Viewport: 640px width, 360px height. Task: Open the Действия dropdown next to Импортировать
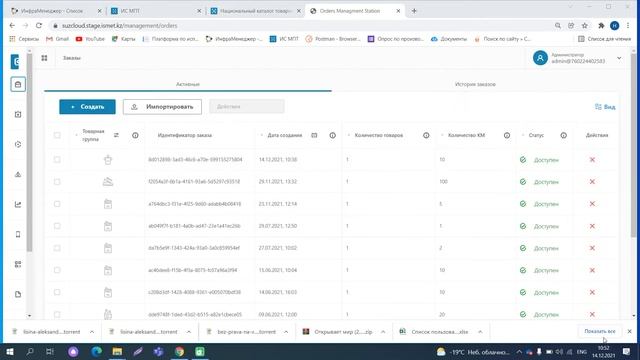(x=247, y=107)
